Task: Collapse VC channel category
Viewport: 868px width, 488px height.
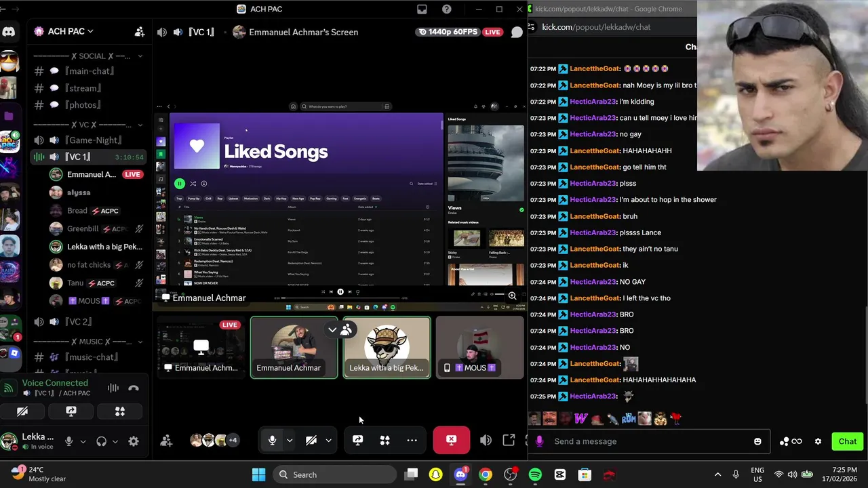Action: pyautogui.click(x=140, y=125)
